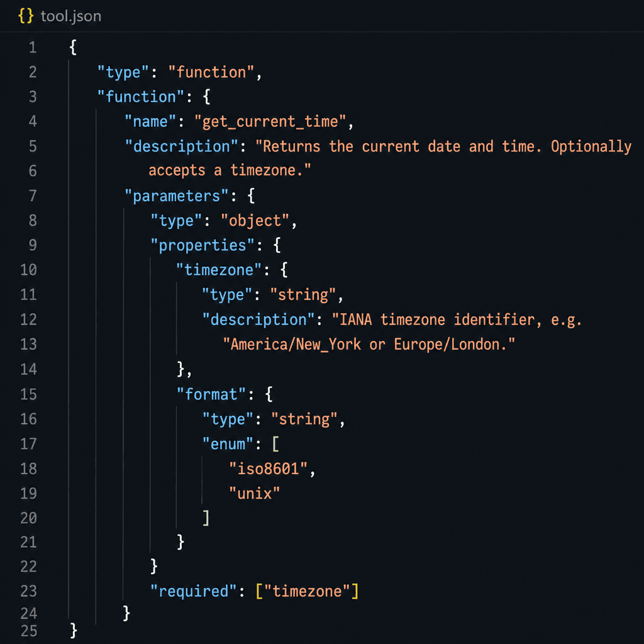Screen dimensions: 644x644
Task: Click the "type" key on line 2
Action: 123,73
